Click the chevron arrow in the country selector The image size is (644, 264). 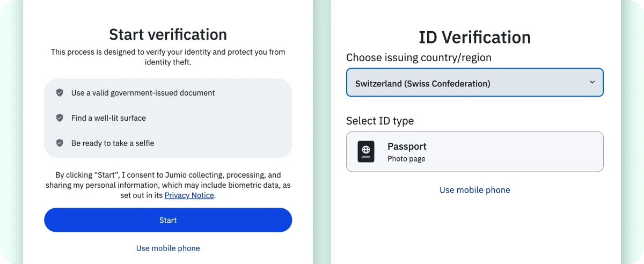coord(592,83)
